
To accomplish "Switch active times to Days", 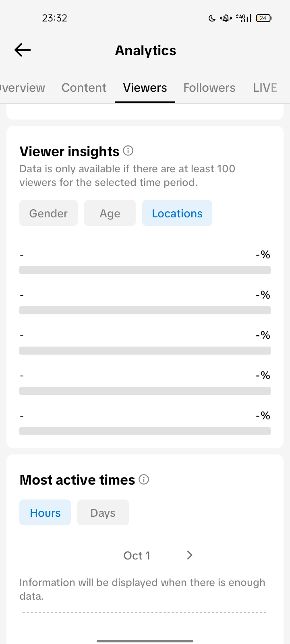I will tap(103, 513).
